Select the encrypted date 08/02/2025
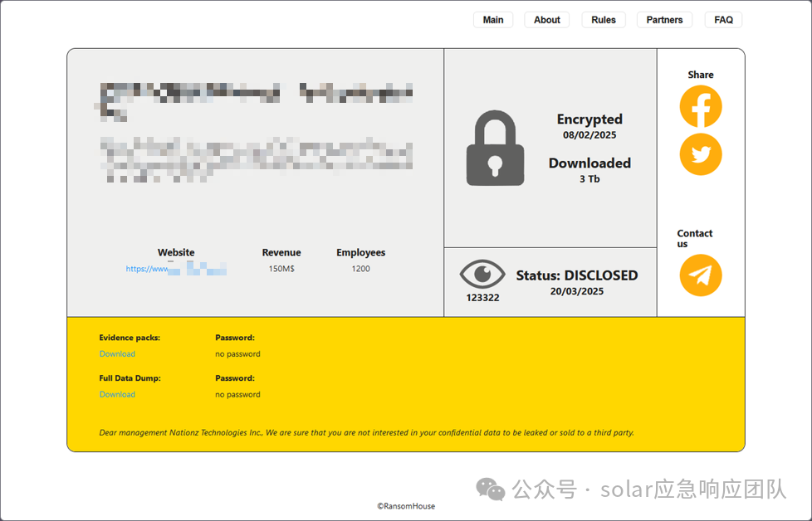Screen dimensions: 812x521 (x=589, y=135)
